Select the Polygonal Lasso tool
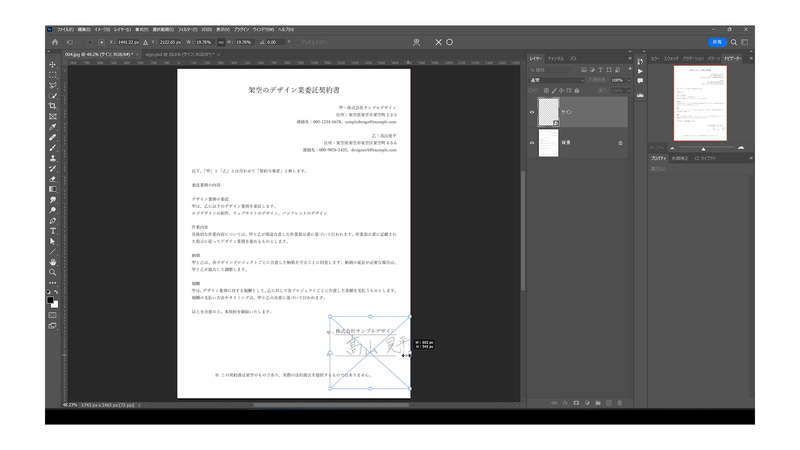 [x=53, y=85]
